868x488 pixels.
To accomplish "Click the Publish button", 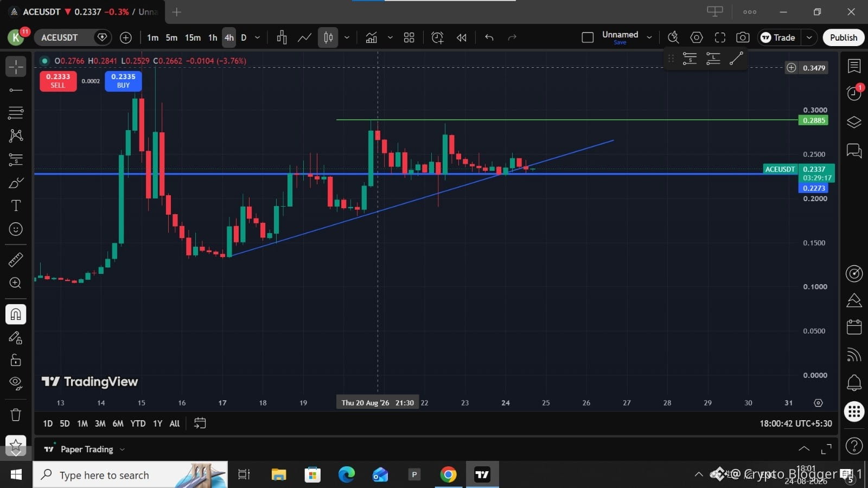I will coord(844,37).
